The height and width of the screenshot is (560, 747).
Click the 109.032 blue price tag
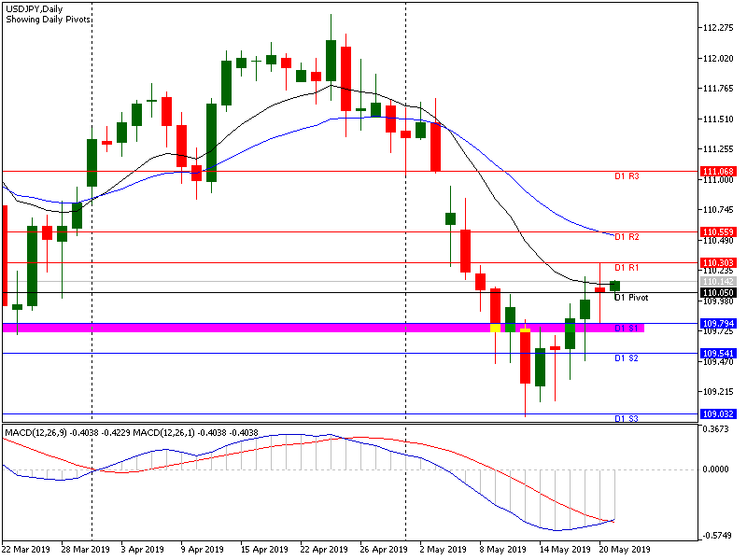(x=718, y=414)
